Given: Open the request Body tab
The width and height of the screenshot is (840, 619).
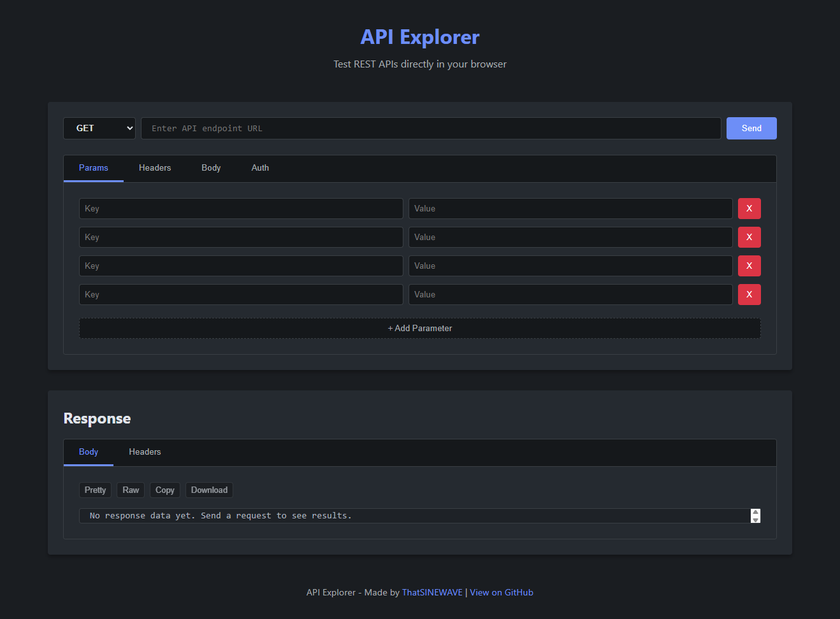Looking at the screenshot, I should coord(211,168).
